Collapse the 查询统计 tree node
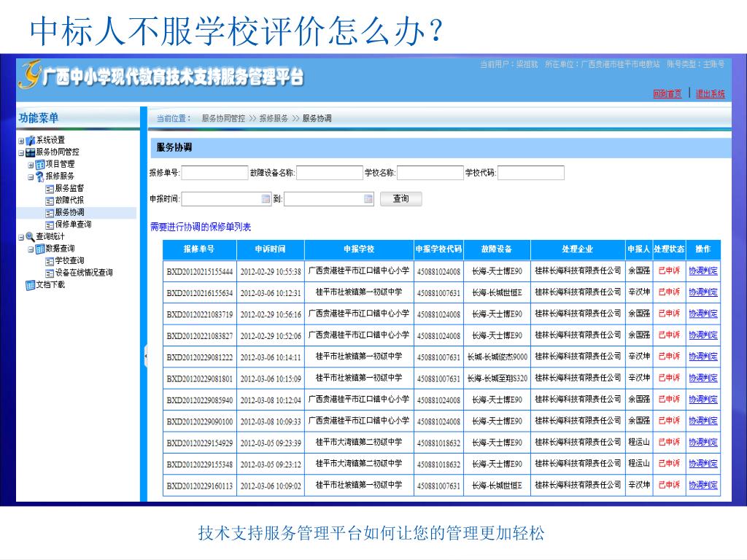The image size is (747, 560). (21, 237)
